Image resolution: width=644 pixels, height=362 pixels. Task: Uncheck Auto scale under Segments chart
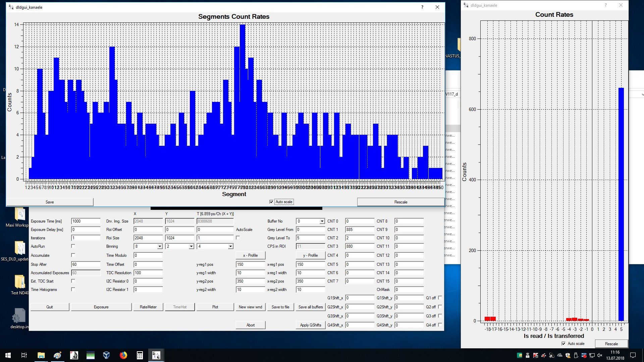tap(271, 202)
